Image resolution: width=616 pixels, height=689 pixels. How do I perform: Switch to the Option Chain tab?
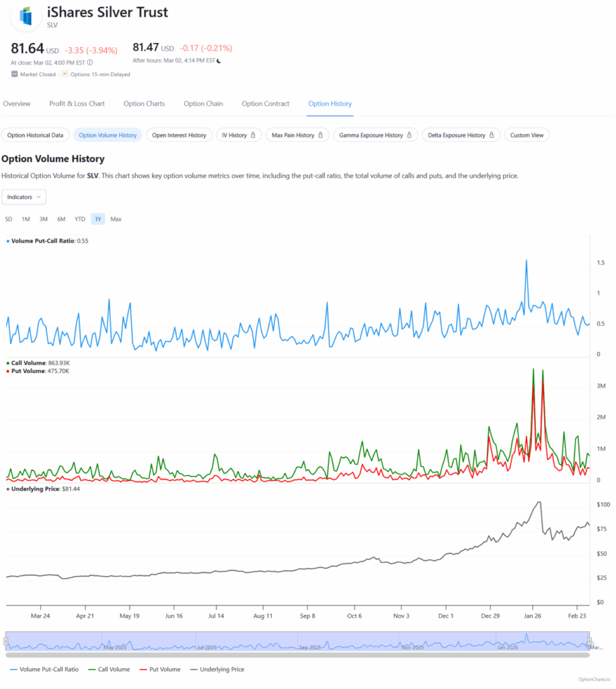point(203,104)
